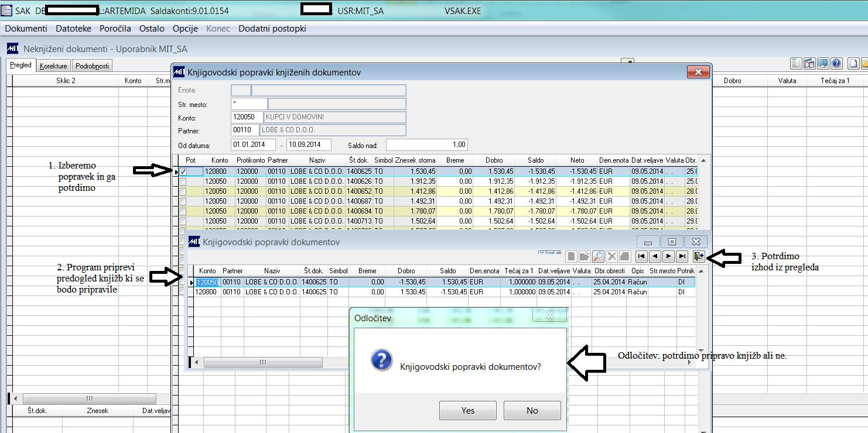
Task: Open the Dokumenti menu
Action: [26, 29]
